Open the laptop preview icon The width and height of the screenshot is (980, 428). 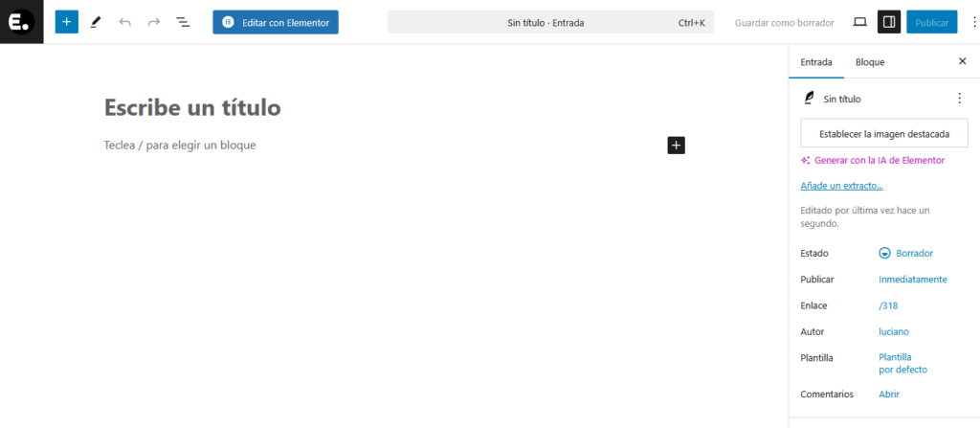click(x=859, y=22)
